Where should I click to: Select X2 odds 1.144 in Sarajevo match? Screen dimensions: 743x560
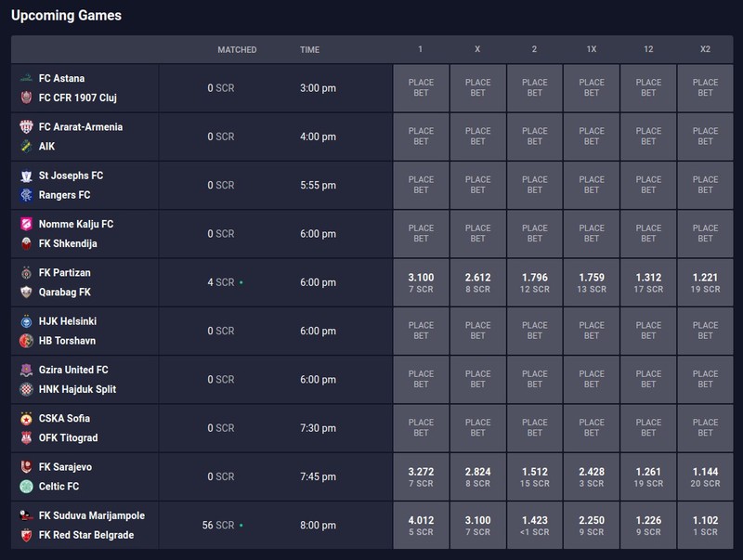(705, 476)
